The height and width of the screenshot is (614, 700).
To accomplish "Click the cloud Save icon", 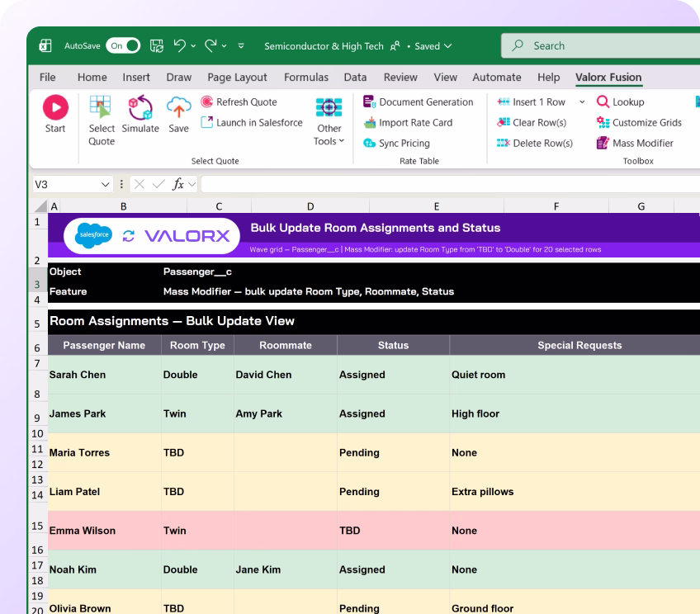I will point(178,107).
